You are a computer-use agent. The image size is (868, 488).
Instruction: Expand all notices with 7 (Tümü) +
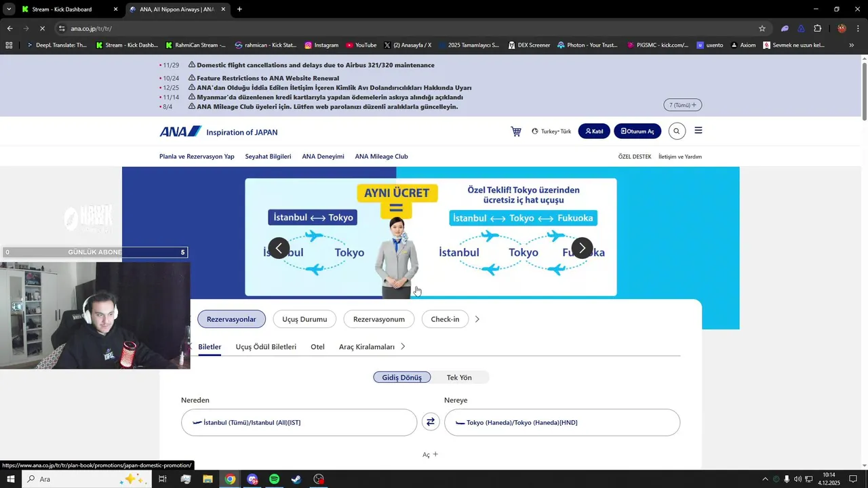pyautogui.click(x=682, y=105)
